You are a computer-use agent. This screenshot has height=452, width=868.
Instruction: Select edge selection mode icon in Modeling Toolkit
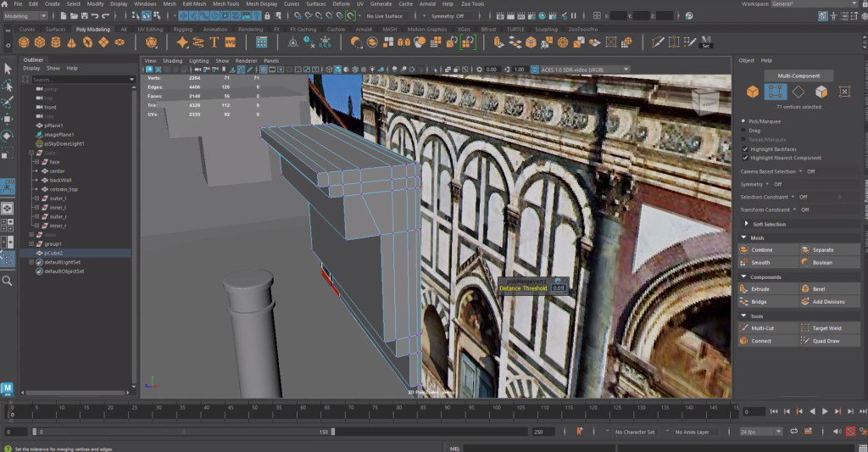click(798, 92)
